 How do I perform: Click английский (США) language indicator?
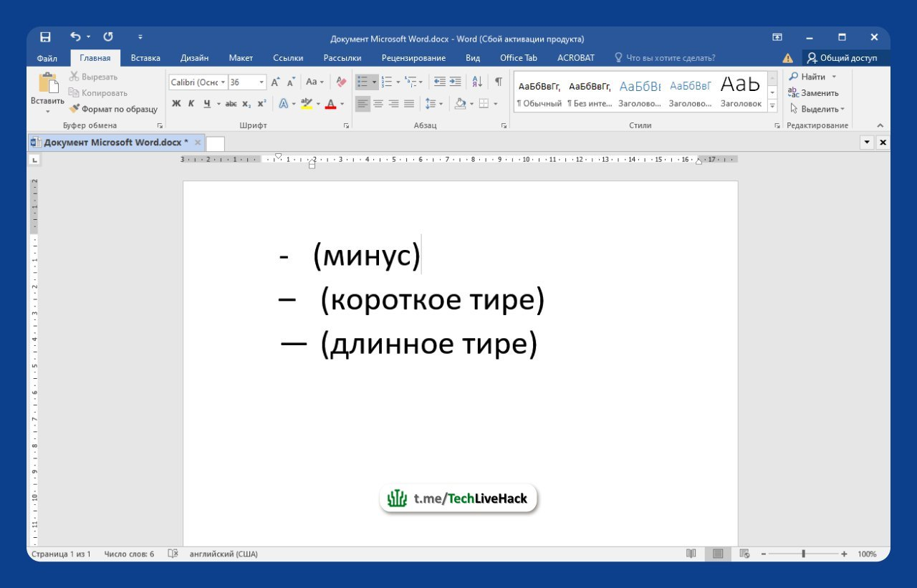[224, 554]
